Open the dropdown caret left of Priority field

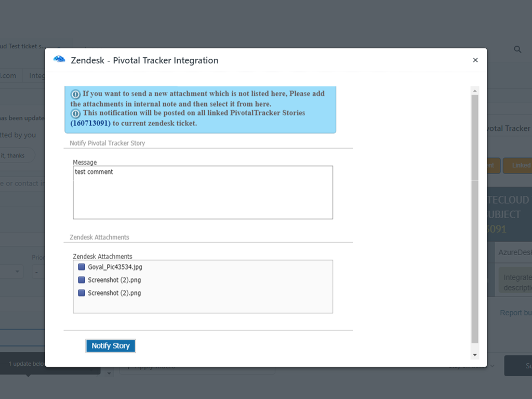point(17,272)
